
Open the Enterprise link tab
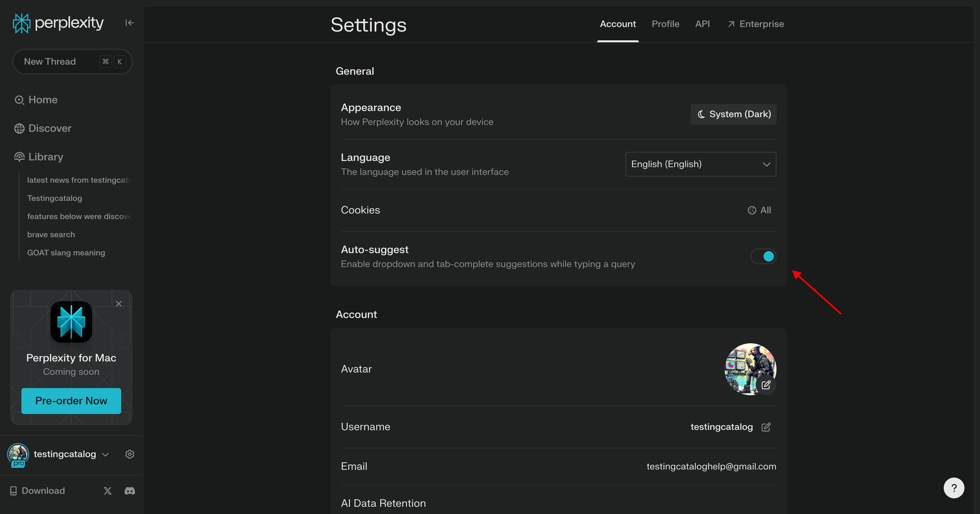point(756,24)
